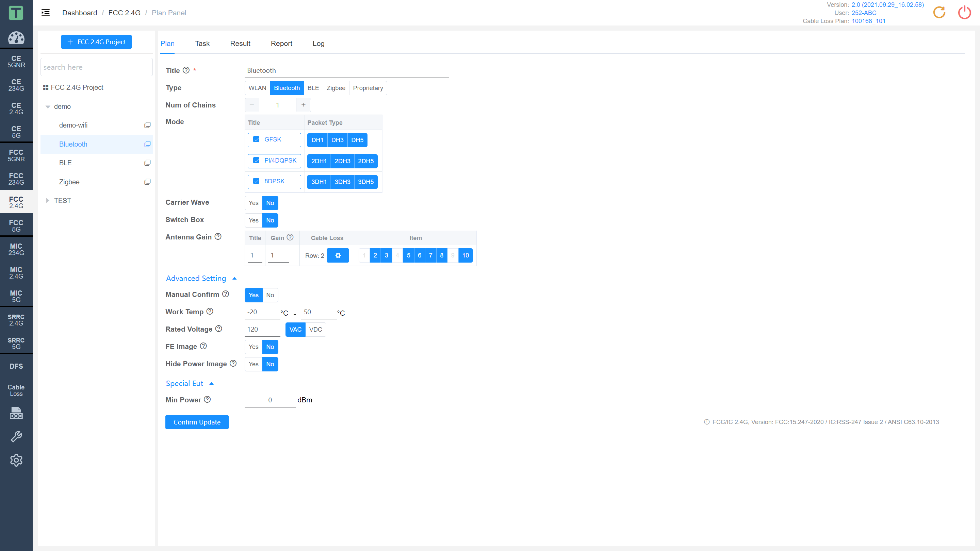This screenshot has height=551, width=980.
Task: Select VDC for Rated Voltage
Action: pos(315,330)
